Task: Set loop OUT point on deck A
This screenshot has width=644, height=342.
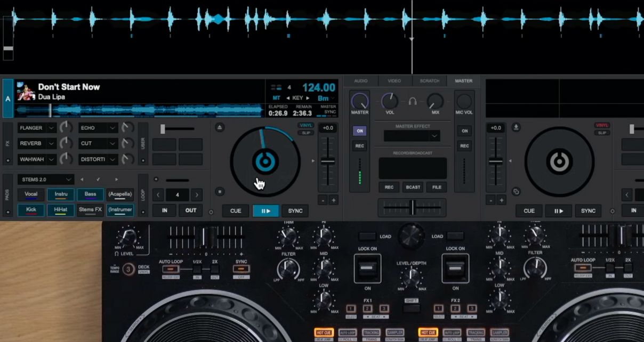Action: pos(191,210)
